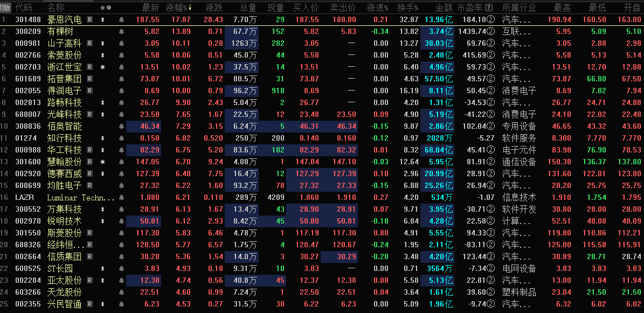The width and height of the screenshot is (644, 313).
Task: Click the R badge for 亚太股份
Action: [x=89, y=281]
